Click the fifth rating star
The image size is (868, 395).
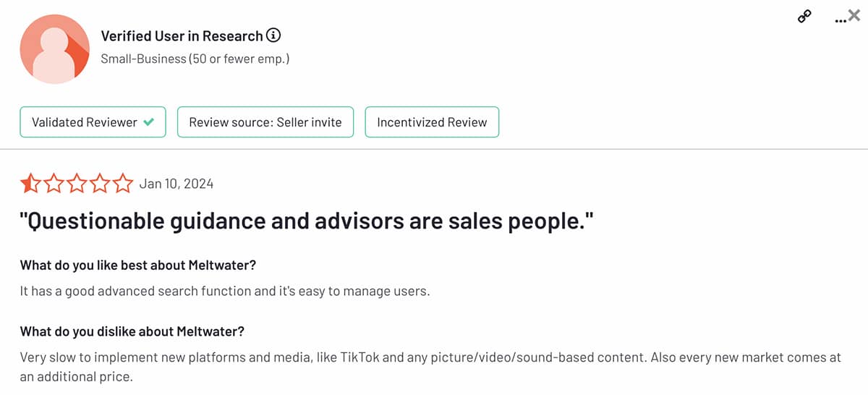point(122,184)
